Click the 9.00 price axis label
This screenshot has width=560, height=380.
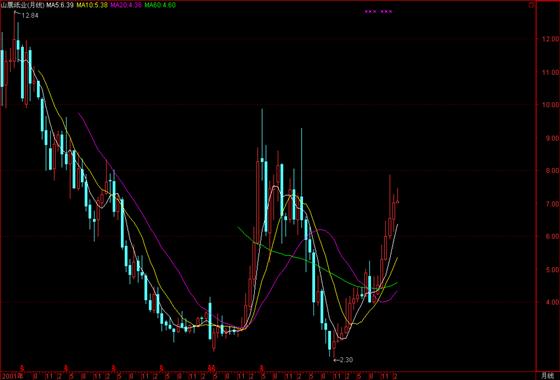[x=550, y=138]
